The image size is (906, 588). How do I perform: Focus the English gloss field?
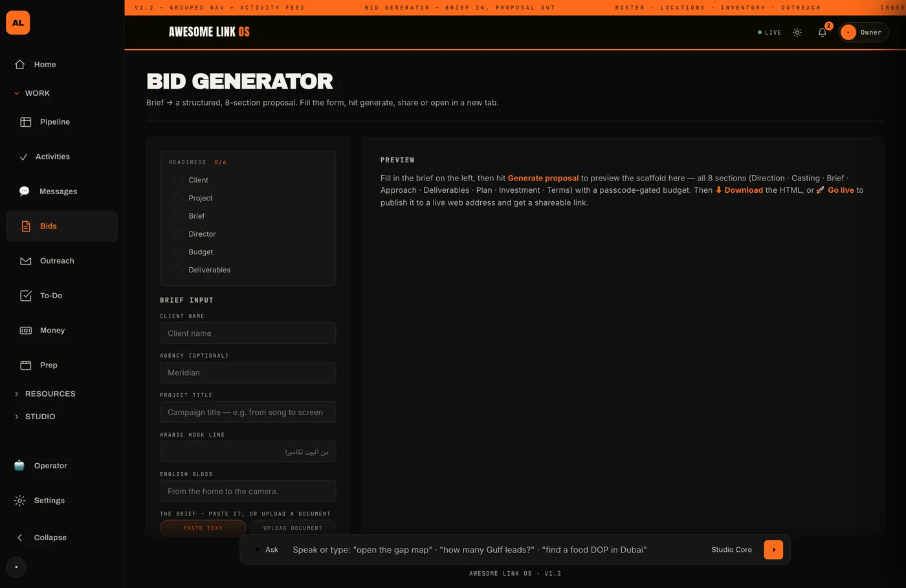pos(248,491)
